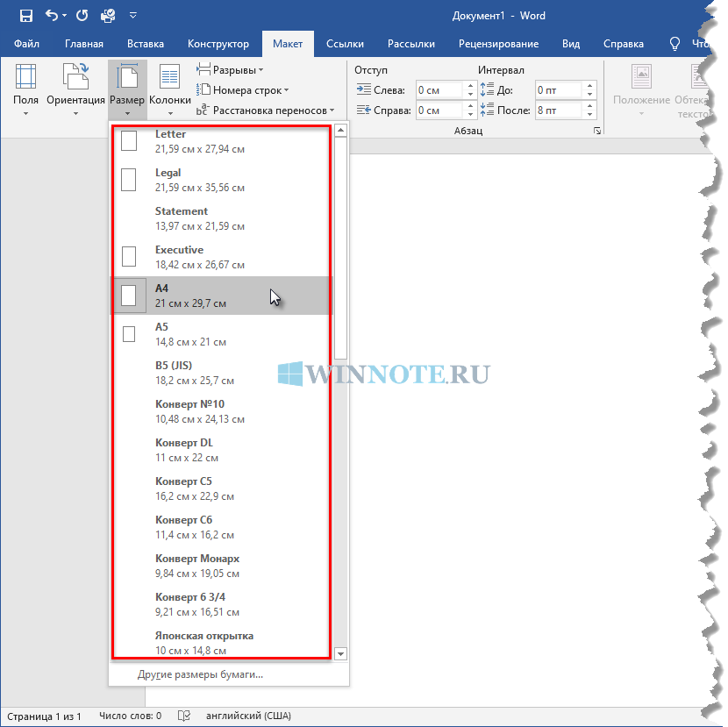728x727 pixels.
Task: Switch to the Вид tab
Action: coord(571,44)
